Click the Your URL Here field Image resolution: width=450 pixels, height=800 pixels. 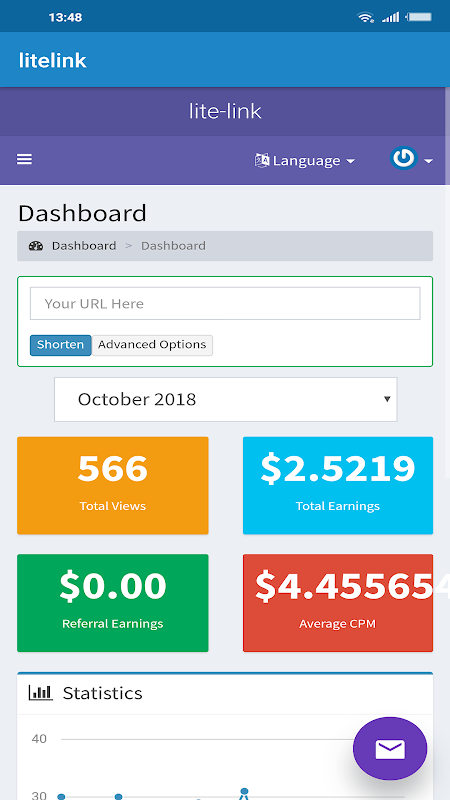[x=225, y=304]
